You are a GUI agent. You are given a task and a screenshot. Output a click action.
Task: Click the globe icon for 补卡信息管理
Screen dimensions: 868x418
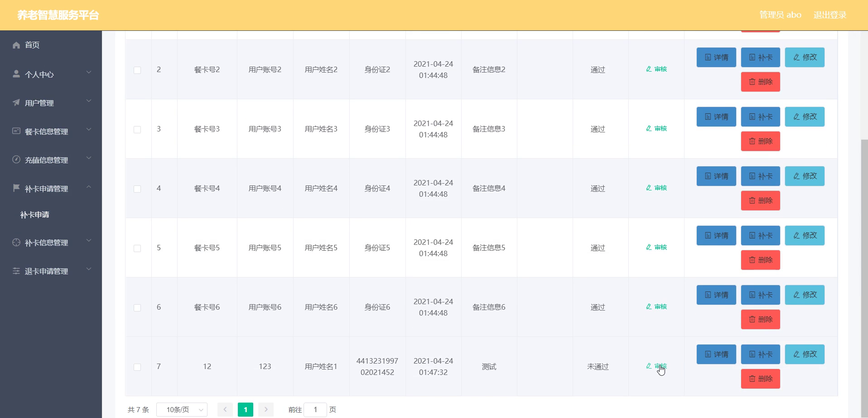[16, 242]
